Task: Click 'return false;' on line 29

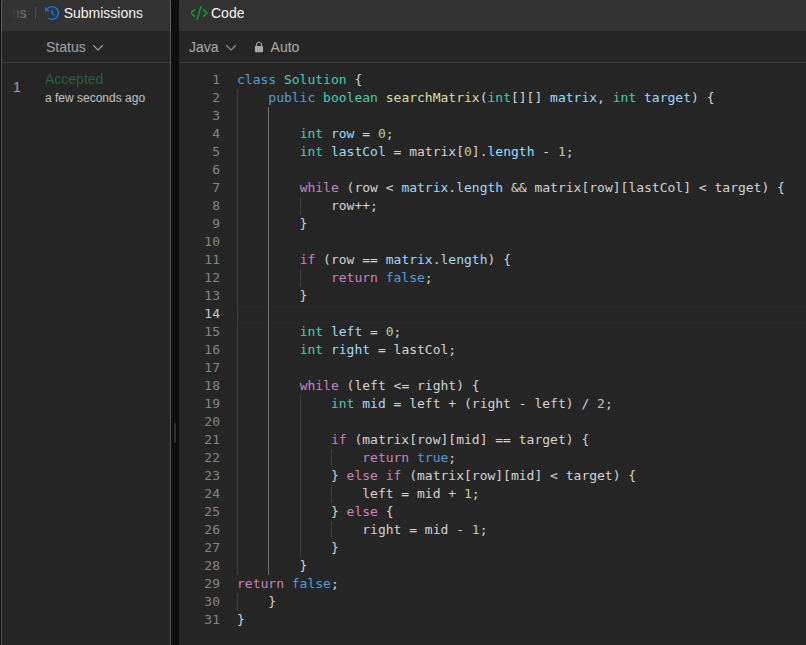Action: (287, 583)
